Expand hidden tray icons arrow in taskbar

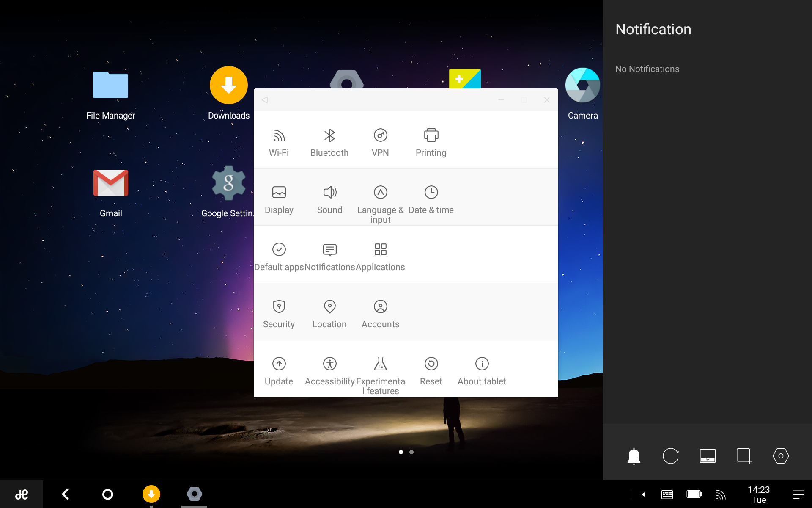click(x=643, y=494)
